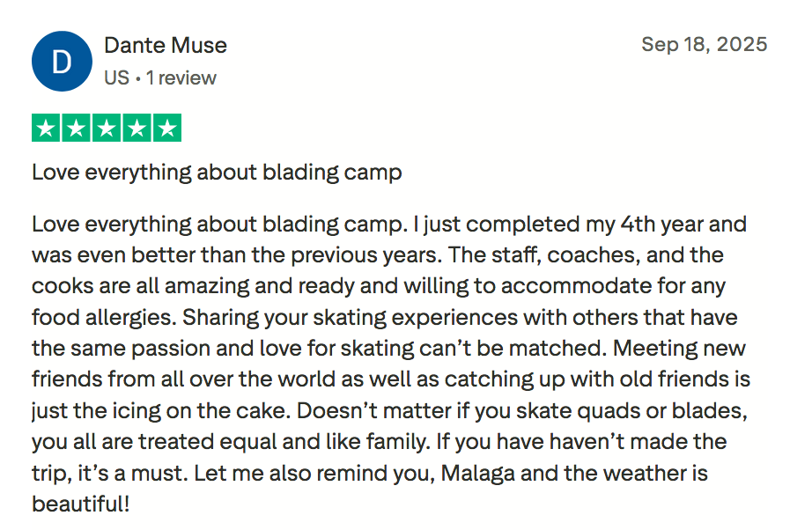This screenshot has height=530, width=812.
Task: Click the "1 review" count
Action: click(x=181, y=77)
